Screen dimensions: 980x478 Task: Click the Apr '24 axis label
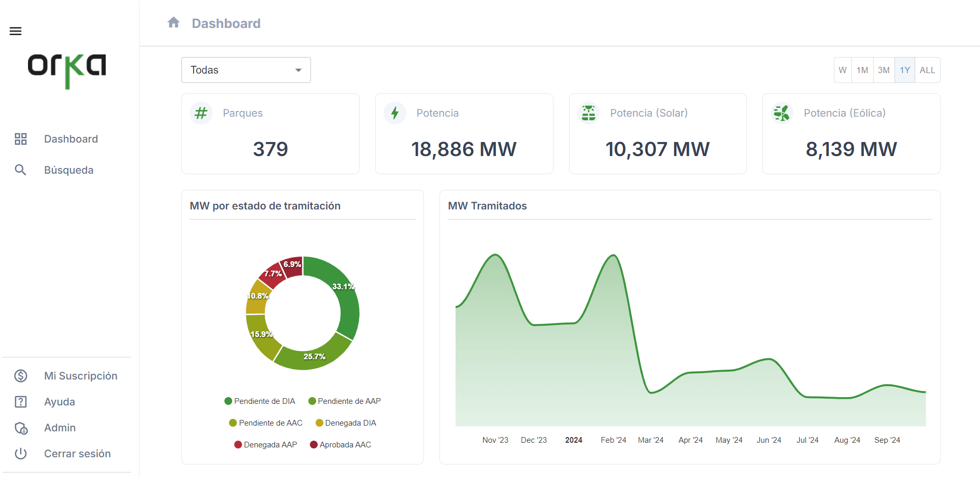[691, 440]
